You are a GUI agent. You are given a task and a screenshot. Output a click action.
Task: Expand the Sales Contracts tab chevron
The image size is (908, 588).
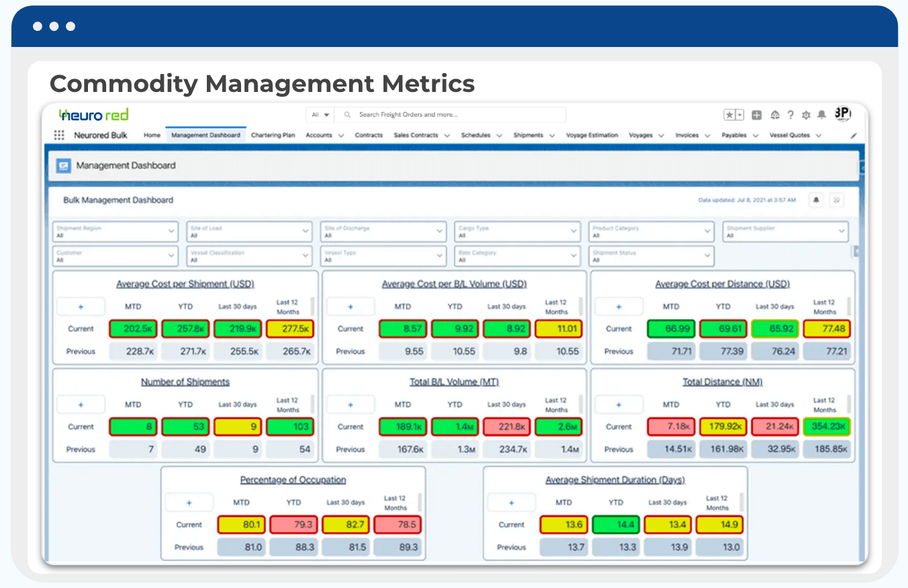coord(447,136)
